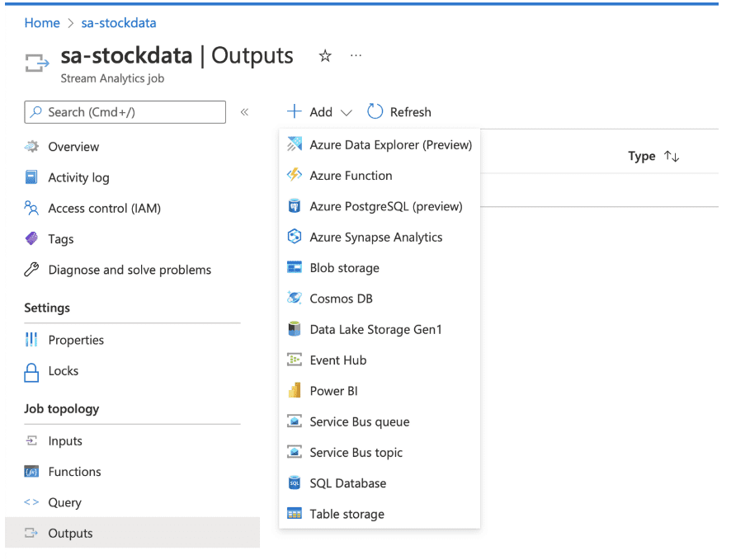Click the Query angle brackets icon
Image resolution: width=731 pixels, height=560 pixels.
click(31, 501)
